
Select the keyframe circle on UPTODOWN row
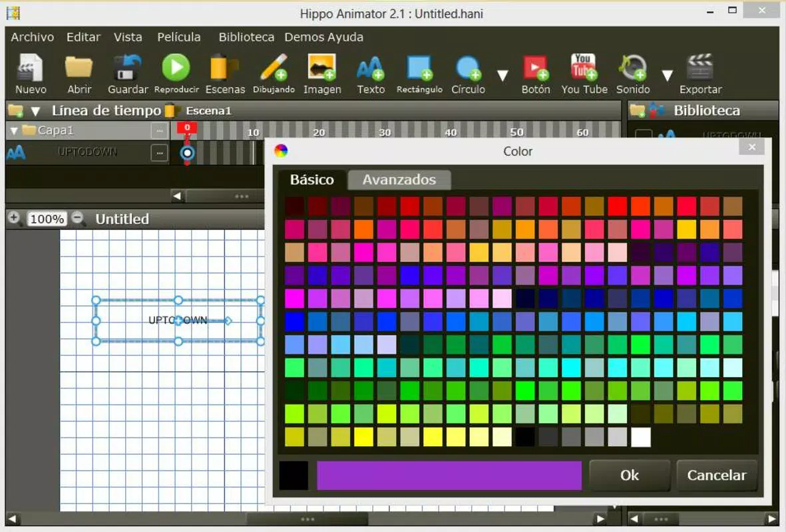[x=188, y=153]
